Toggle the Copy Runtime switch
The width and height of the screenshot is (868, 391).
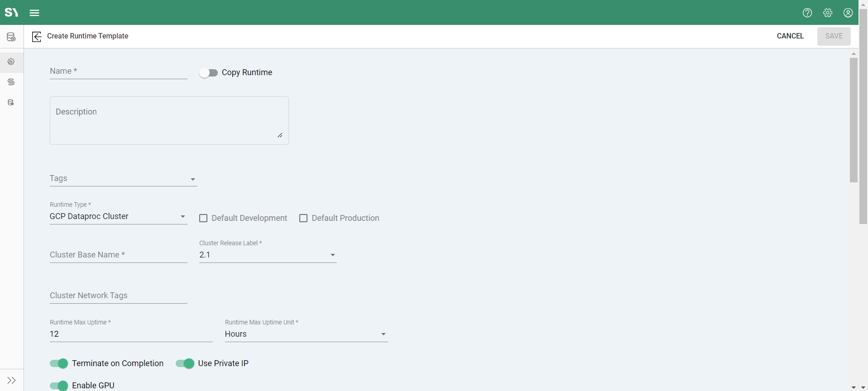coord(209,73)
